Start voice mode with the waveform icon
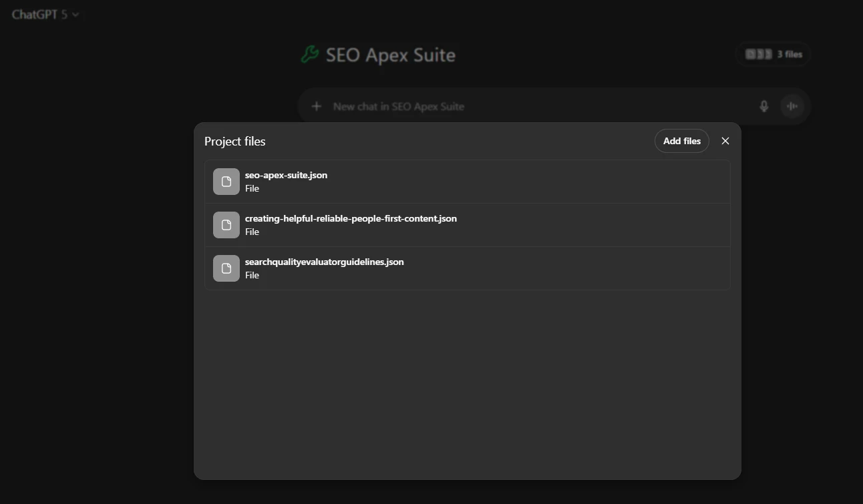The image size is (863, 504). 792,106
